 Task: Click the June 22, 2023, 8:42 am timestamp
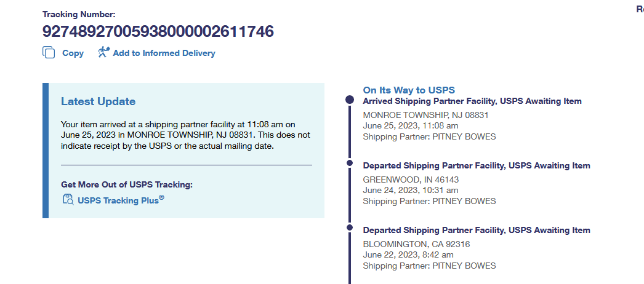tap(408, 255)
